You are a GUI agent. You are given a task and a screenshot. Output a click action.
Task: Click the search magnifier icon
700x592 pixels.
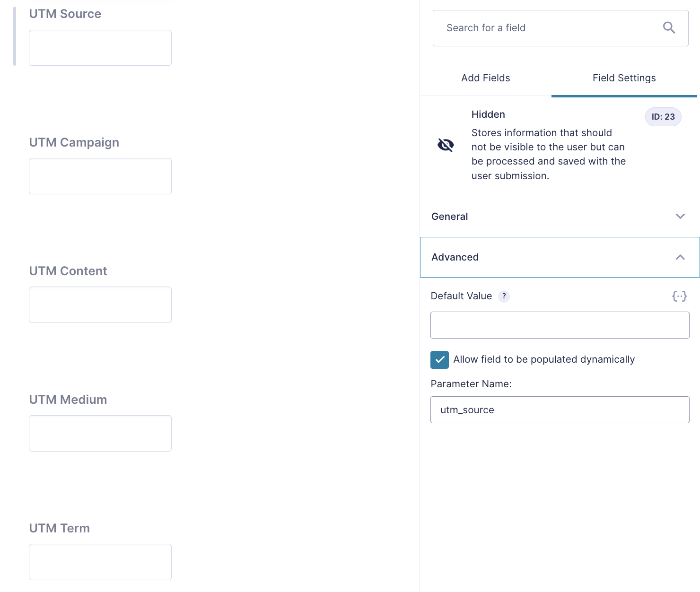click(x=669, y=27)
